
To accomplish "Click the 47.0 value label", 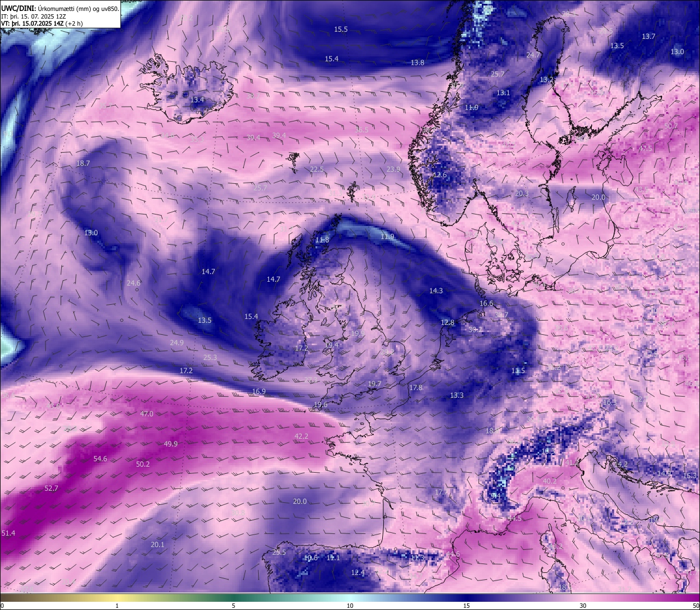I will coord(147,414).
